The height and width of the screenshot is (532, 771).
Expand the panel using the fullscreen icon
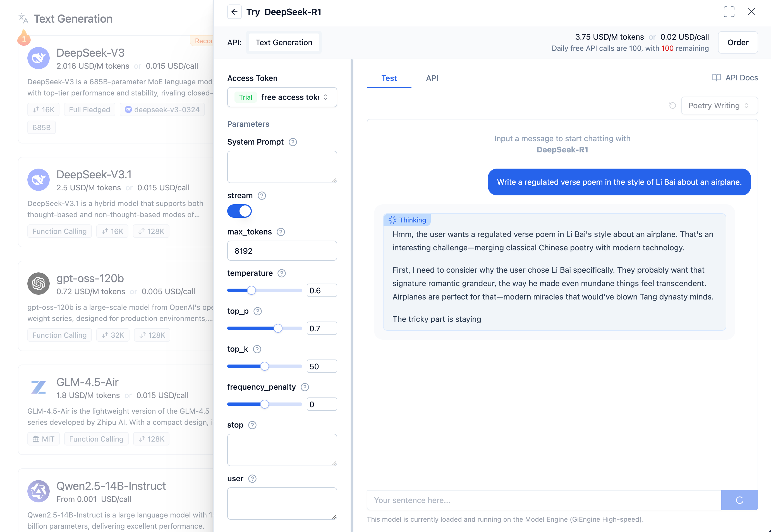(x=729, y=12)
